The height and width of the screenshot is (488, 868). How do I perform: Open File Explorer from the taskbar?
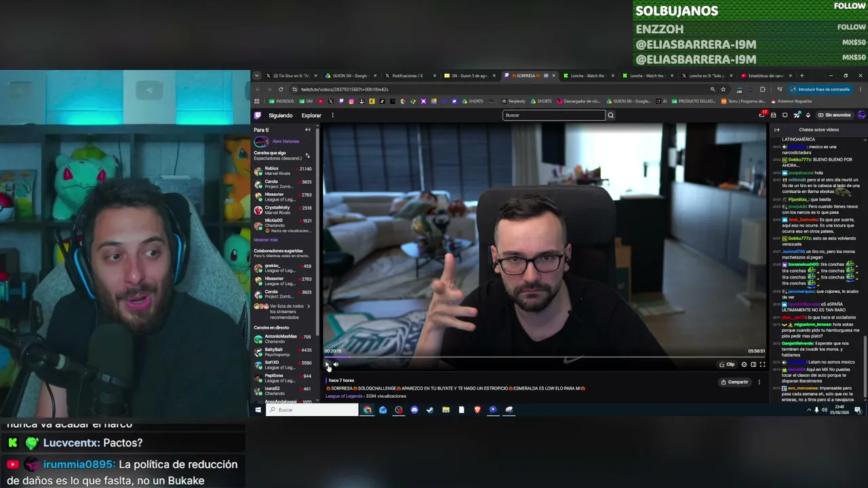[446, 410]
